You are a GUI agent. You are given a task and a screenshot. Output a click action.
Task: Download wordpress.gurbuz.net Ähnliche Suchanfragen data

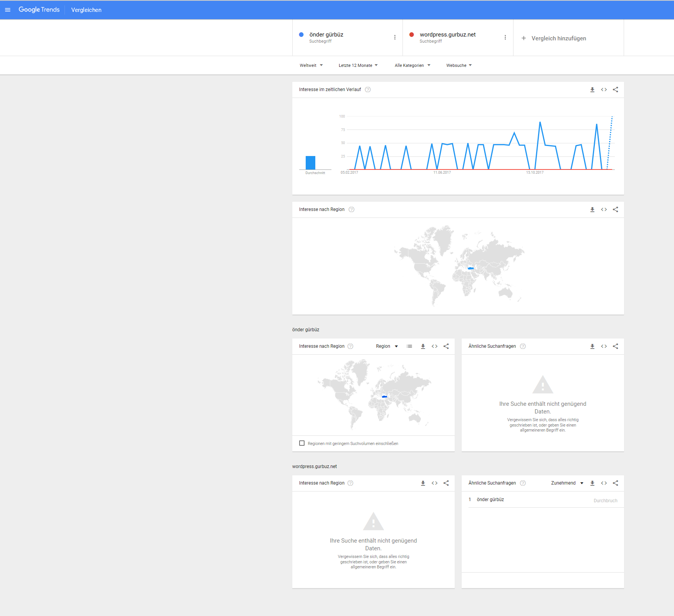point(592,483)
